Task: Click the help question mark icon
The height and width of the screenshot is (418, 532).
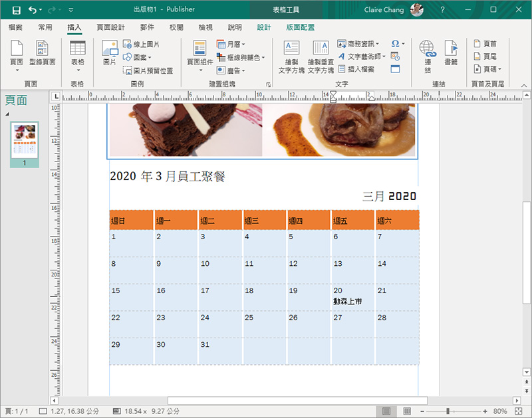Action: 442,10
